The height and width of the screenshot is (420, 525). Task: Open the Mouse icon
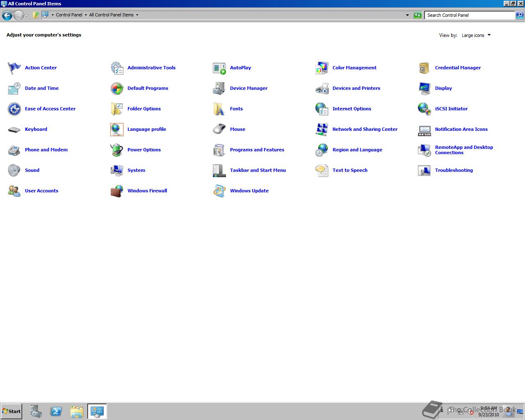click(x=219, y=130)
